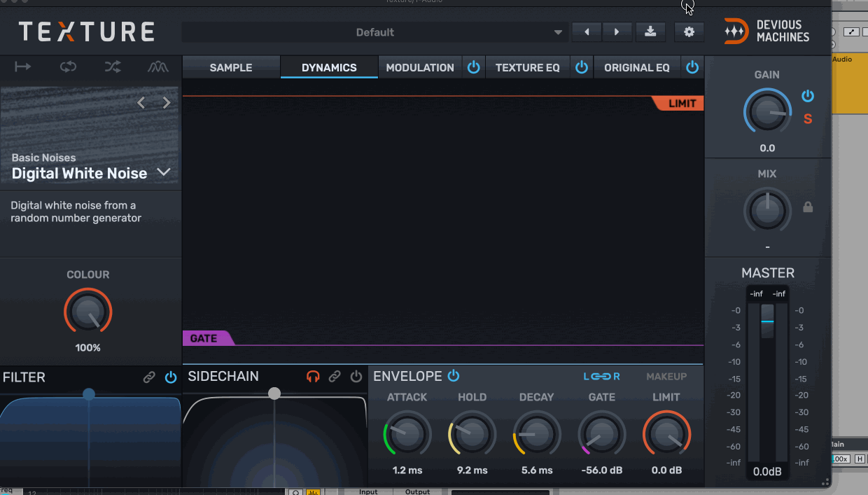Enable sidechain headphones listen icon

click(x=313, y=377)
